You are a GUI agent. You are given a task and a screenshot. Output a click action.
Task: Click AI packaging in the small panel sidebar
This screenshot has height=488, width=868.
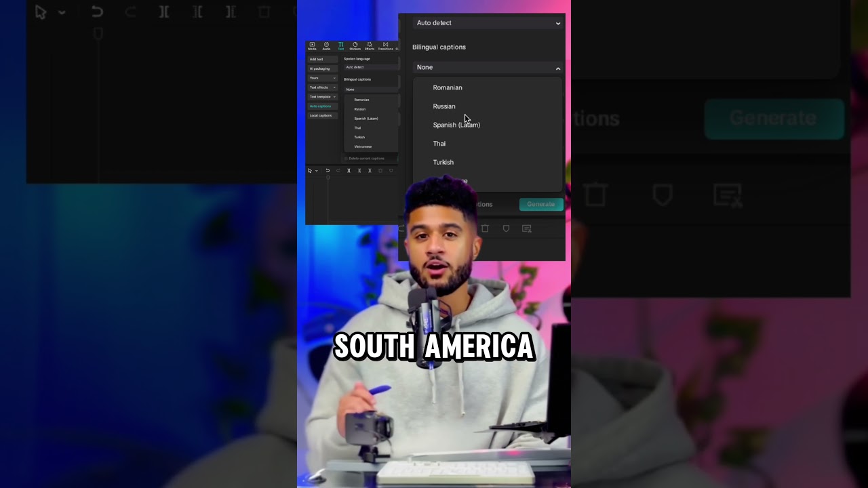tap(323, 68)
